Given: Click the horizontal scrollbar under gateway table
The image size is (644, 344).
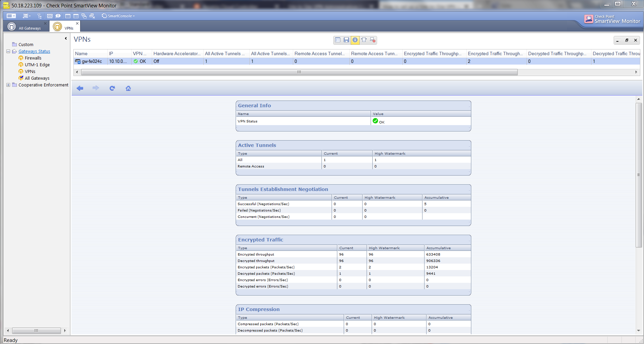Looking at the screenshot, I should coord(299,72).
